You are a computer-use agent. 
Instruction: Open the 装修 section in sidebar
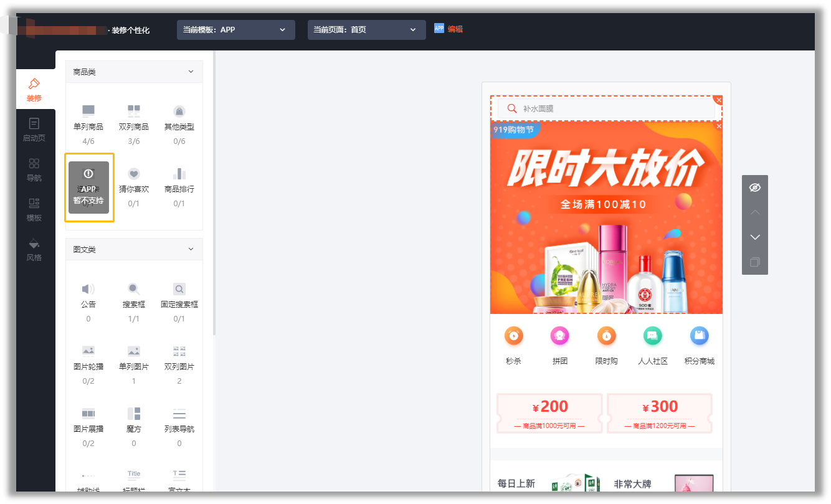34,90
